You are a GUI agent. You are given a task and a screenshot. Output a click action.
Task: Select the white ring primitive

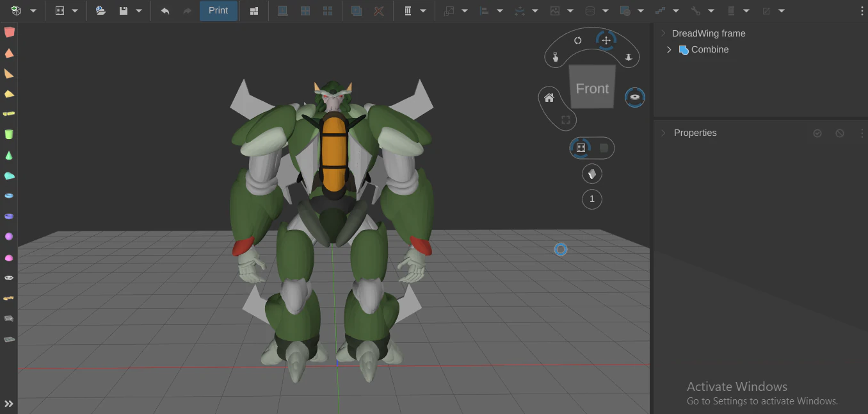9,278
